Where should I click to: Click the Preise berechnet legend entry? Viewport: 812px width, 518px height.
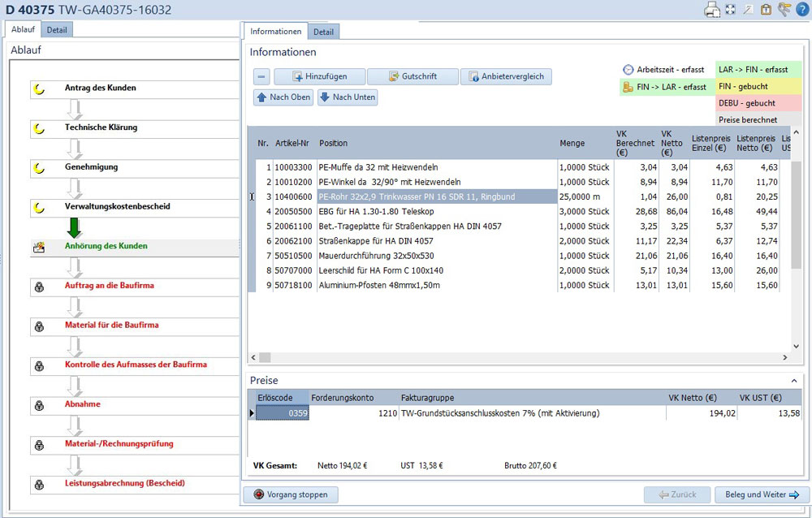pyautogui.click(x=758, y=119)
